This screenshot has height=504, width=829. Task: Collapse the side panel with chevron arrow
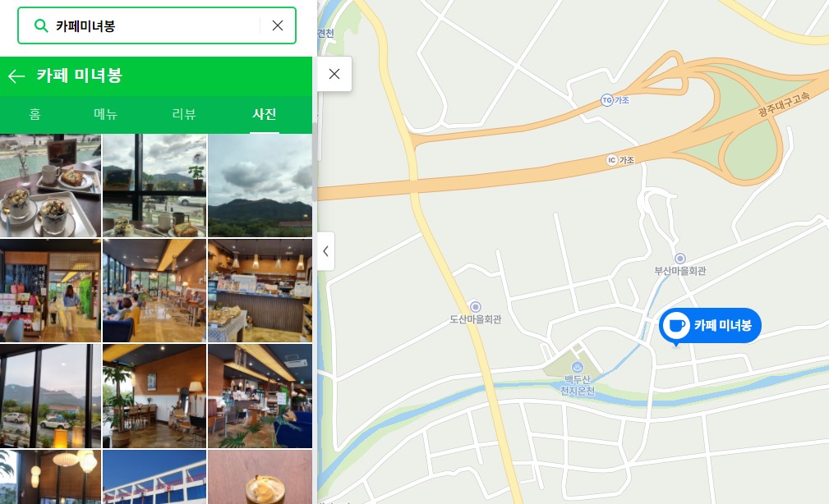(325, 251)
